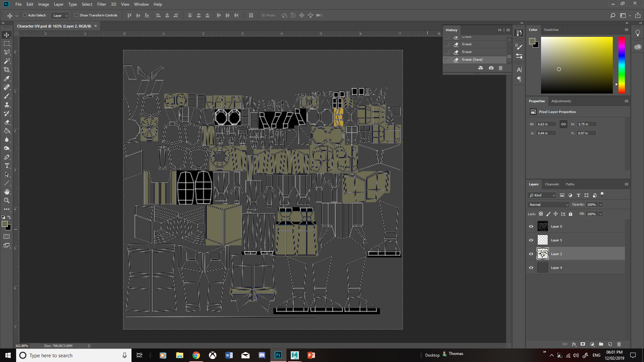Open the Filter menu
Image resolution: width=644 pixels, height=362 pixels.
[x=102, y=4]
